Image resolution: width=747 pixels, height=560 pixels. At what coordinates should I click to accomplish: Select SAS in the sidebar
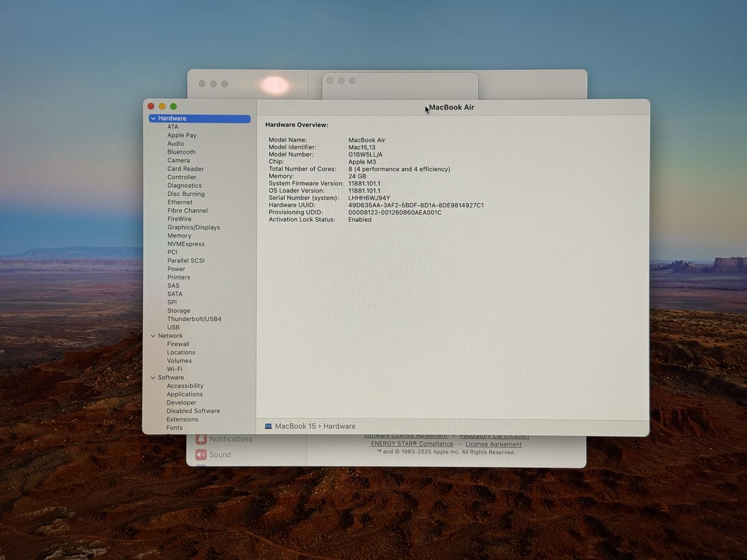(x=173, y=286)
